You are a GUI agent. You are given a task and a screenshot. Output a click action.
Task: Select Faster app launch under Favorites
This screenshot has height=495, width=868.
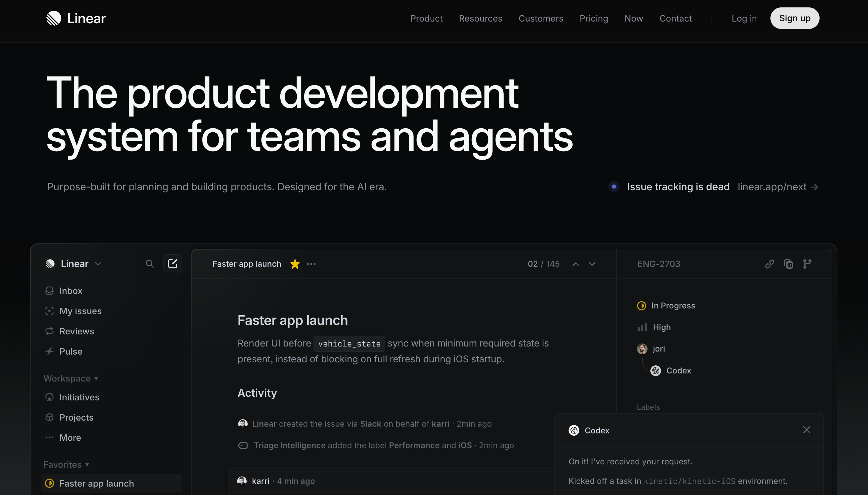pyautogui.click(x=111, y=483)
